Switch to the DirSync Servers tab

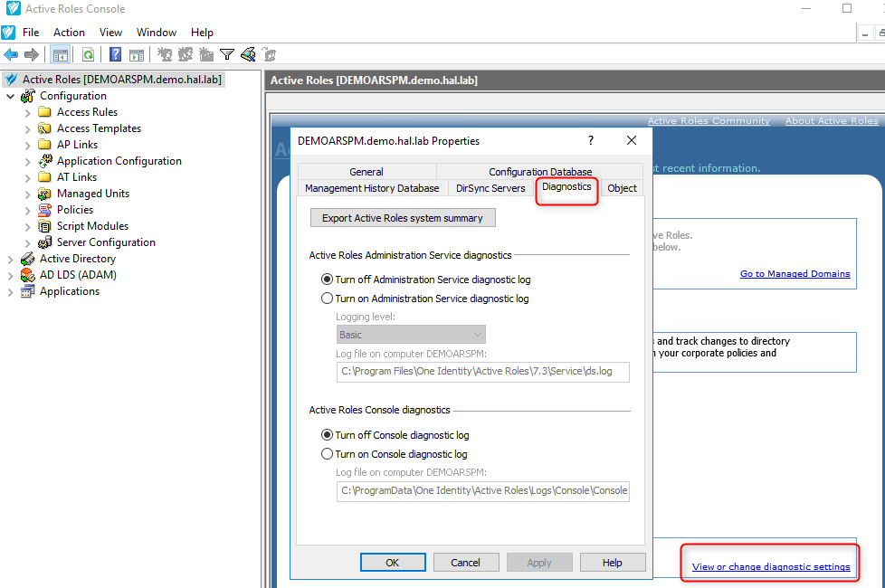point(490,188)
